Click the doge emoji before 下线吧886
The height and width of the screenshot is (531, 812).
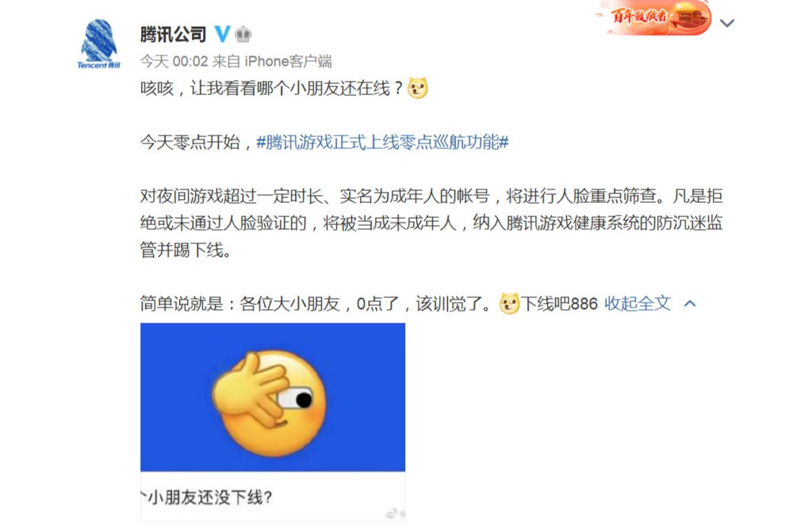tap(509, 304)
